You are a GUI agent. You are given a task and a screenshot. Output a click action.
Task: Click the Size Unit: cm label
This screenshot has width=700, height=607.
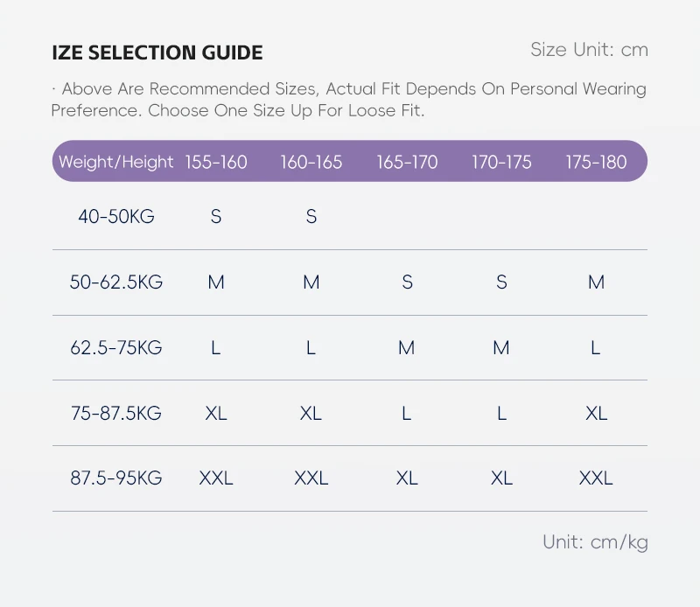tap(589, 50)
